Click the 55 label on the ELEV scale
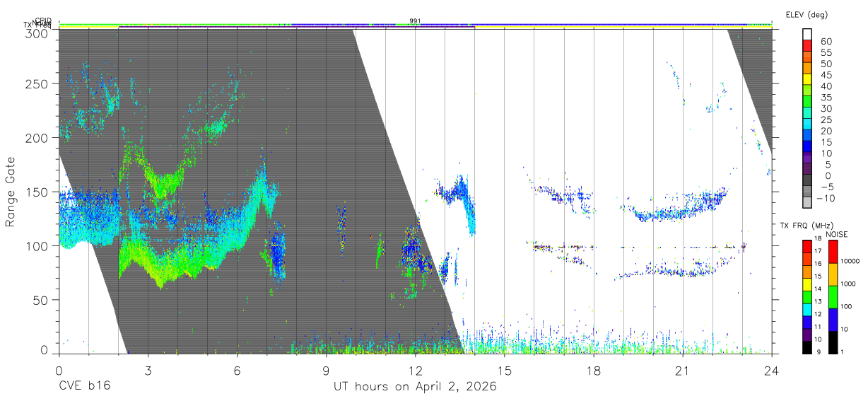The width and height of the screenshot is (868, 401). coord(826,53)
